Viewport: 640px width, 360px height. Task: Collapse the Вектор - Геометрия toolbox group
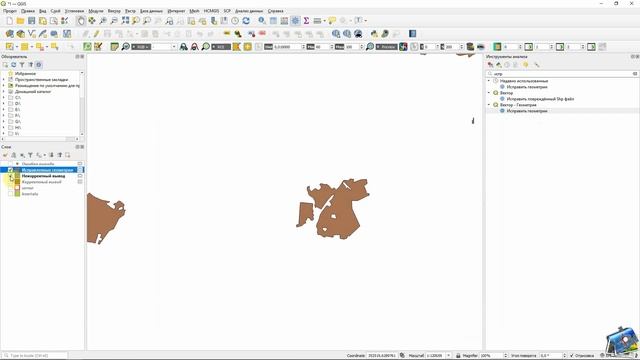(x=489, y=105)
